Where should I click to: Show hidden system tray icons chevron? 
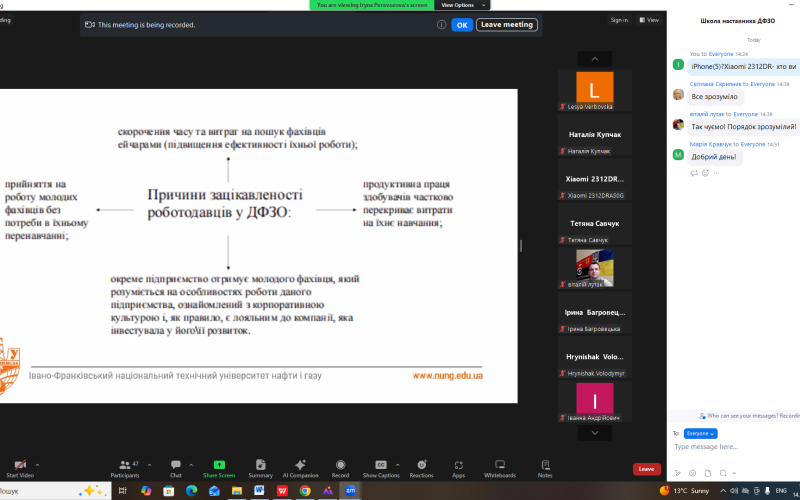pyautogui.click(x=724, y=491)
